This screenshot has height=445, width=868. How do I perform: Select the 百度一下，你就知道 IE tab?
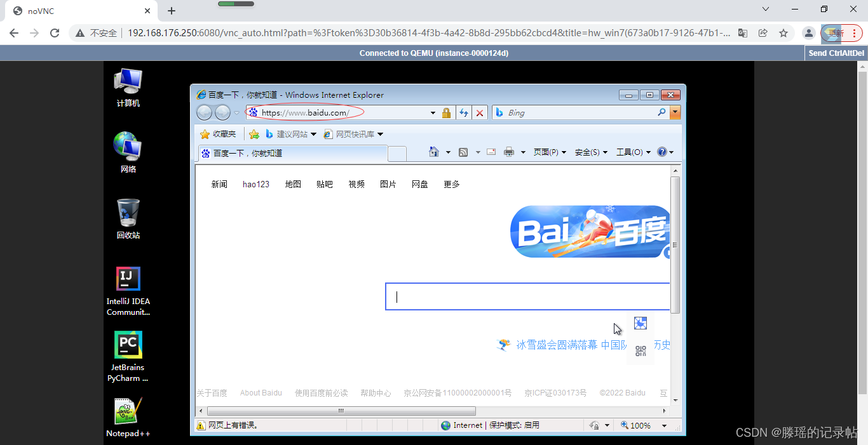293,153
